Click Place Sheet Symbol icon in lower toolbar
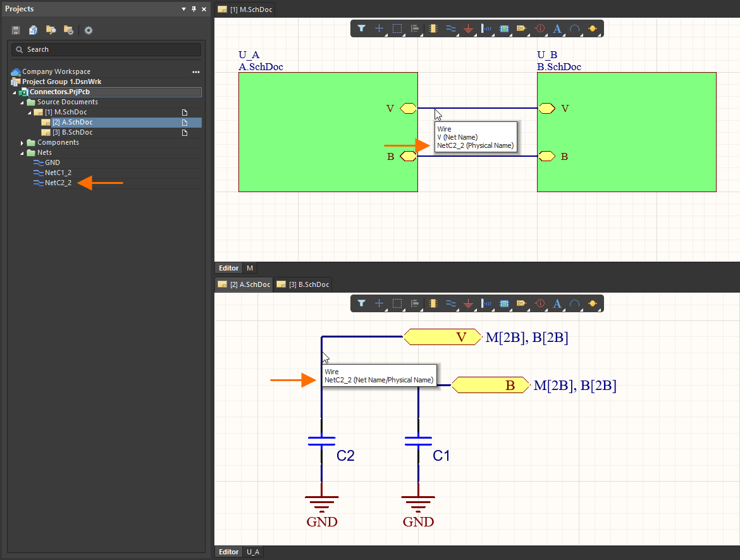Viewport: 740px width, 560px height. click(504, 303)
